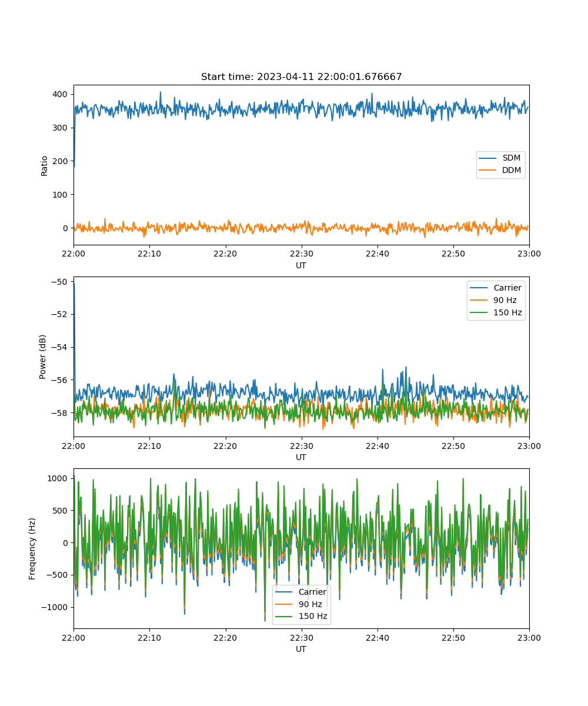Click the 22:00 tick under the Power plot
Viewport: 588px width, 706px height.
coord(73,445)
